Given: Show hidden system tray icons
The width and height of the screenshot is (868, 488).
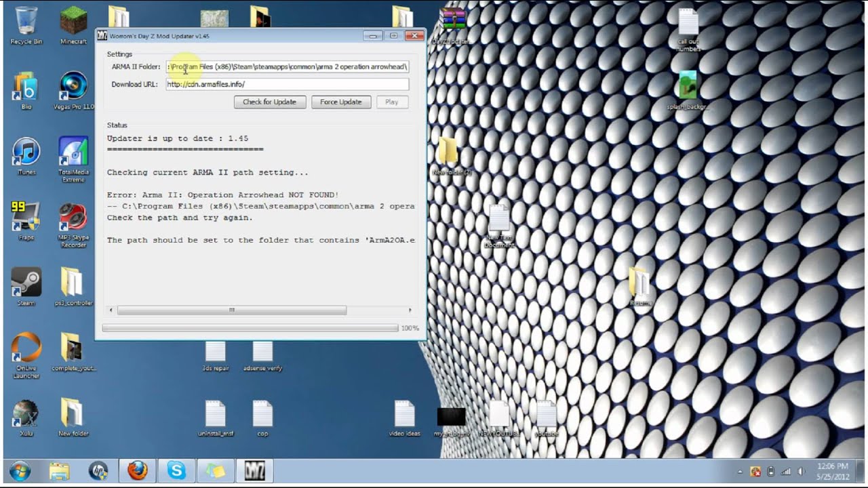Looking at the screenshot, I should click(740, 471).
